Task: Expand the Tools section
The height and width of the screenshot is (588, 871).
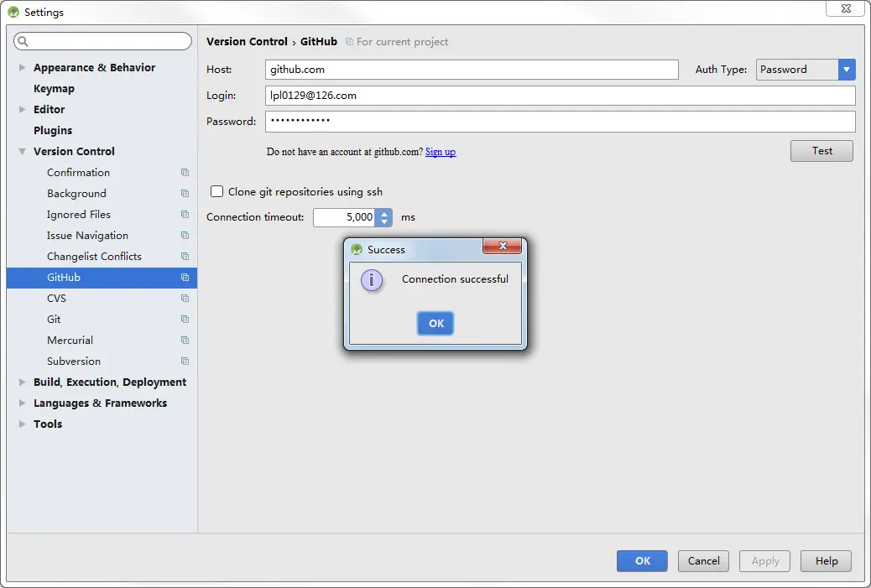Action: coord(22,424)
